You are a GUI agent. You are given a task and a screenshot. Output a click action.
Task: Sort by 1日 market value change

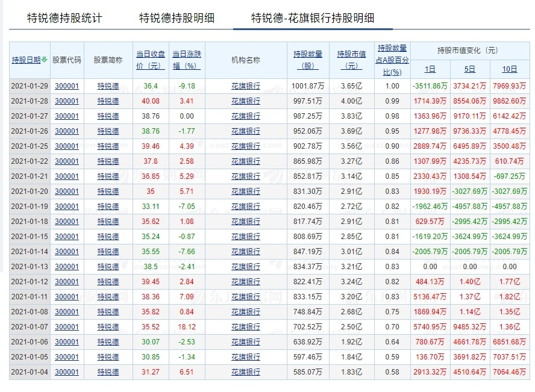pos(430,69)
